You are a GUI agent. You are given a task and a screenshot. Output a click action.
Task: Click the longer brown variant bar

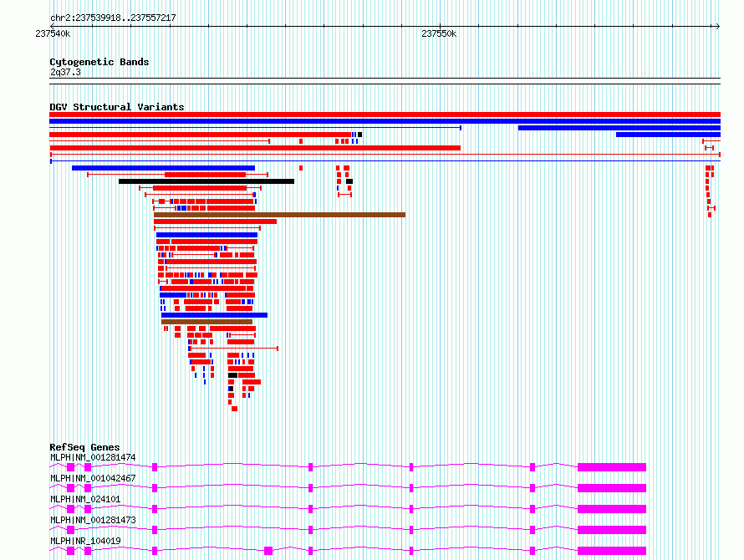click(279, 215)
